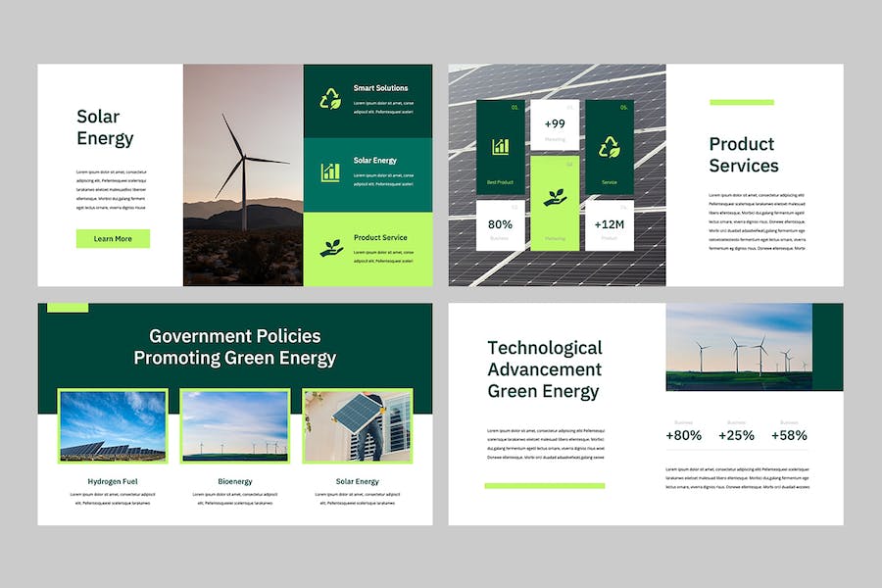Click the wind turbine sunset photo
The width and height of the screenshot is (882, 588).
tap(243, 175)
